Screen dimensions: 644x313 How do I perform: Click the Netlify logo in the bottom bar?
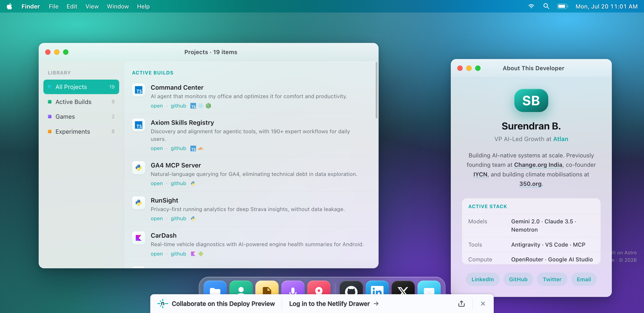(x=163, y=304)
